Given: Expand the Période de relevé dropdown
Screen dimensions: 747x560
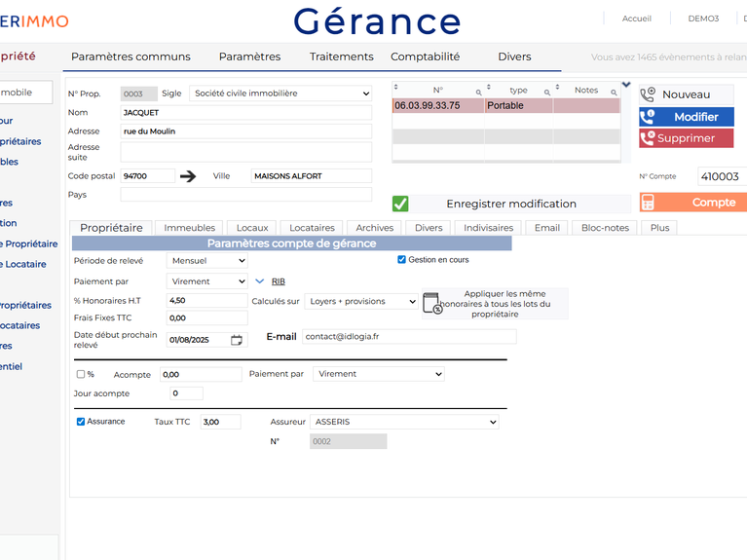Looking at the screenshot, I should click(207, 261).
